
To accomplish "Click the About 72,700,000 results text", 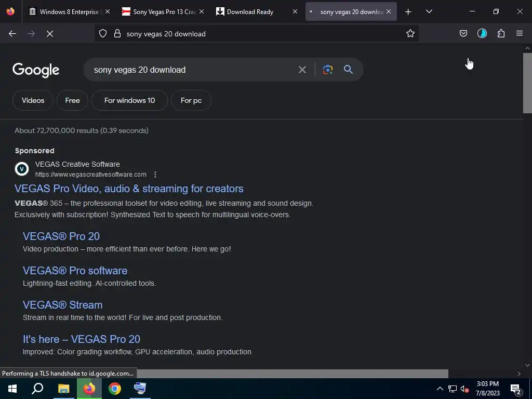I will [x=82, y=130].
